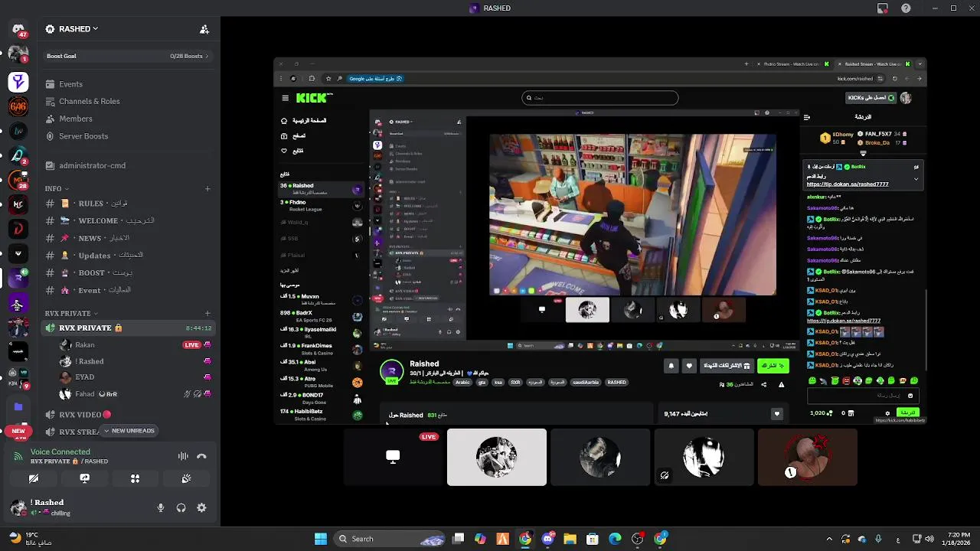Image resolution: width=980 pixels, height=551 pixels.
Task: Select the RVX PRIVATE voice channel
Action: (128, 328)
